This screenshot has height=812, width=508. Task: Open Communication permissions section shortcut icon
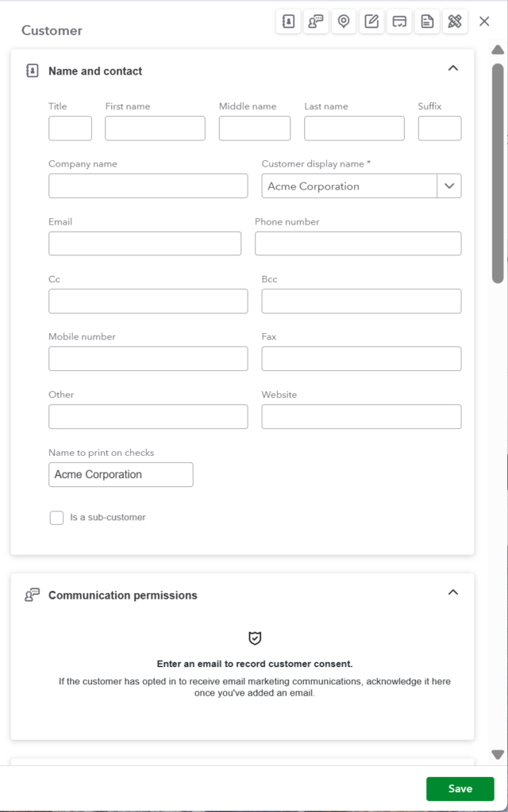pos(316,21)
